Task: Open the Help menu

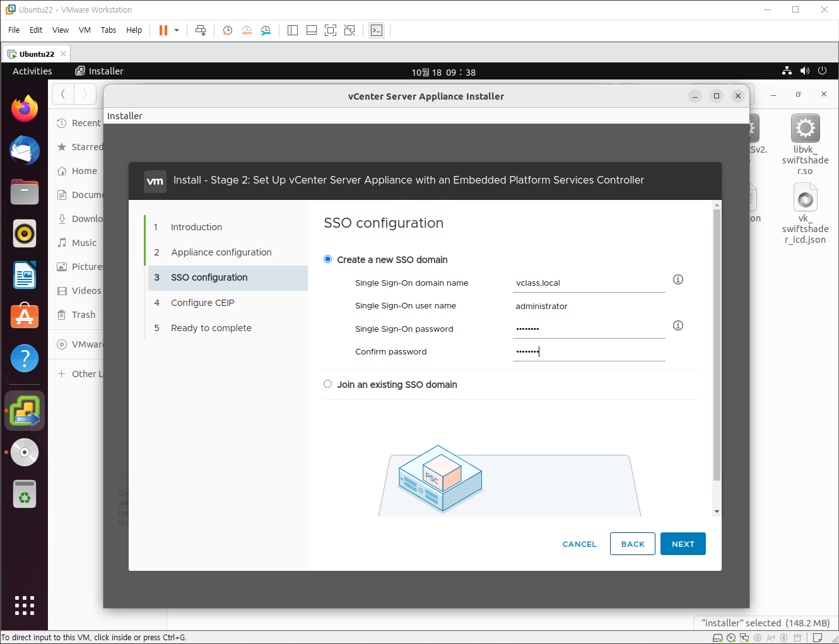Action: tap(134, 30)
